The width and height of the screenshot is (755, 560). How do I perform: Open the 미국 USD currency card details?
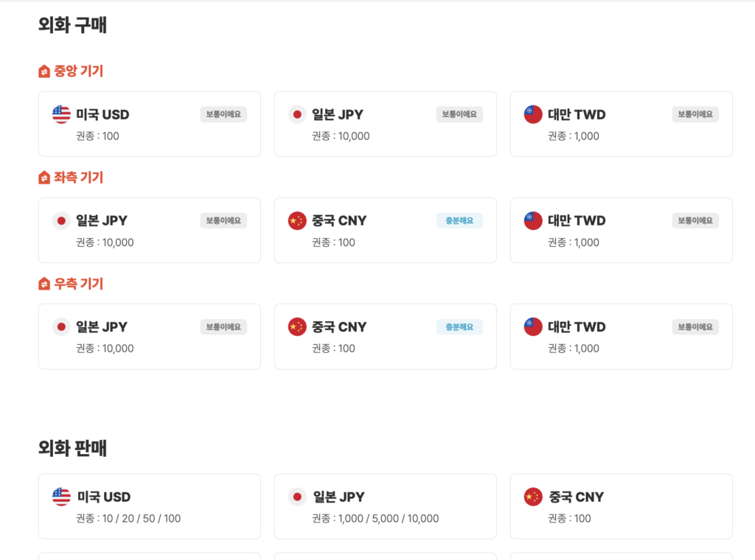tap(149, 124)
